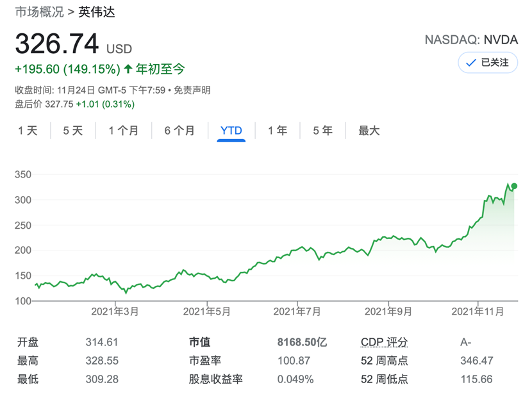Click the 100 y-axis label
Screen dimensions: 532x396
[x=22, y=301]
